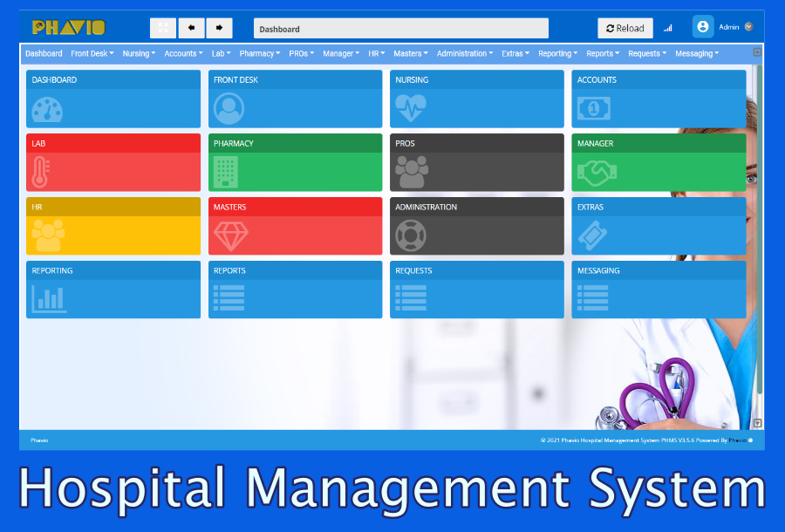Open the Front Desk user icon tile

[229, 109]
